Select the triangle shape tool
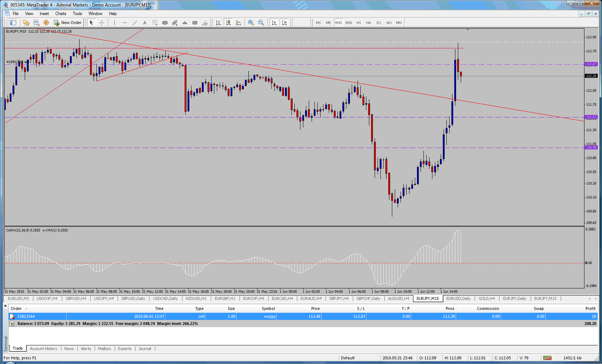Image resolution: width=602 pixels, height=364 pixels. [x=185, y=23]
